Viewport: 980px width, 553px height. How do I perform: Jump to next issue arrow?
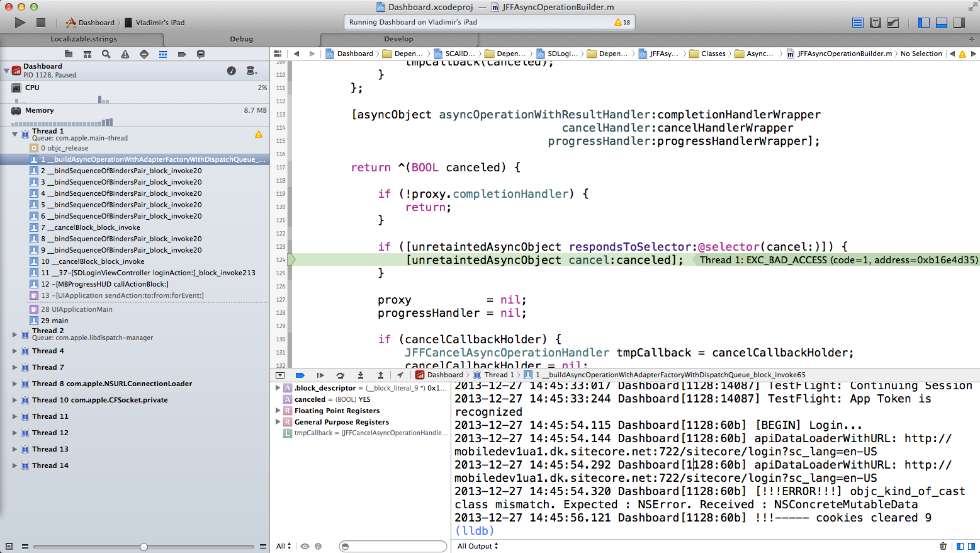(x=974, y=54)
